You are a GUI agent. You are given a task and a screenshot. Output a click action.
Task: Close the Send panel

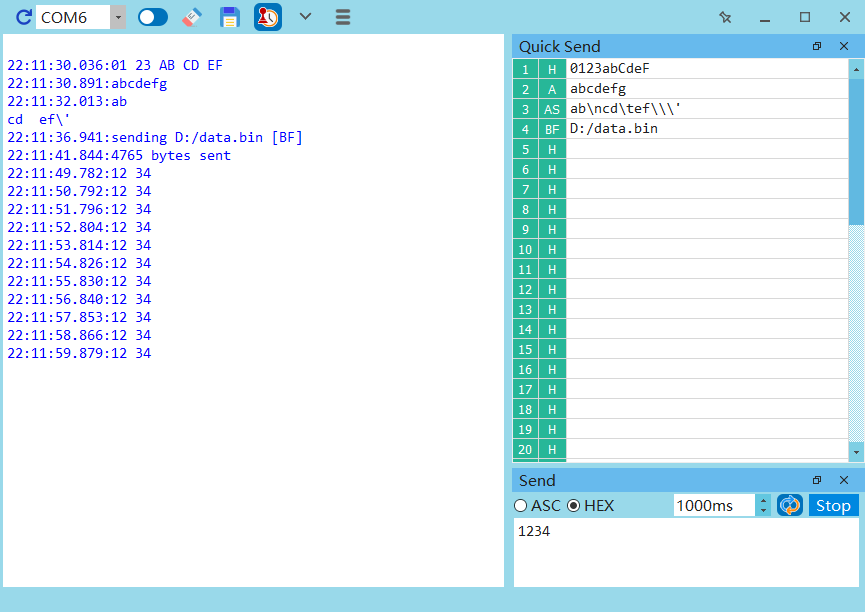click(843, 480)
